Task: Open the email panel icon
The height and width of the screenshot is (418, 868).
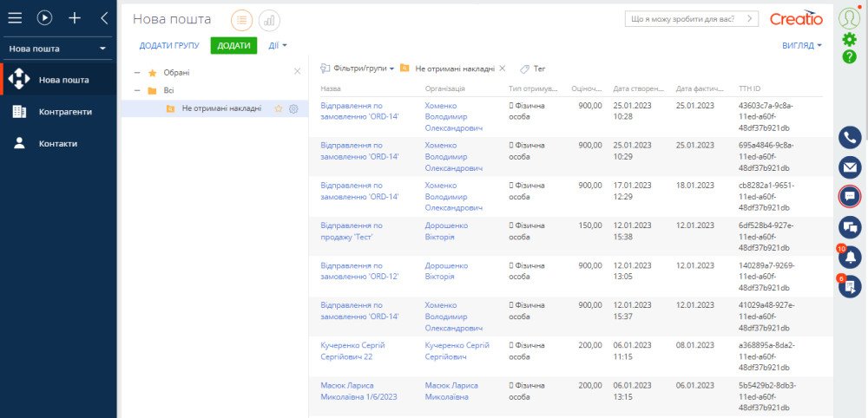Action: [850, 167]
